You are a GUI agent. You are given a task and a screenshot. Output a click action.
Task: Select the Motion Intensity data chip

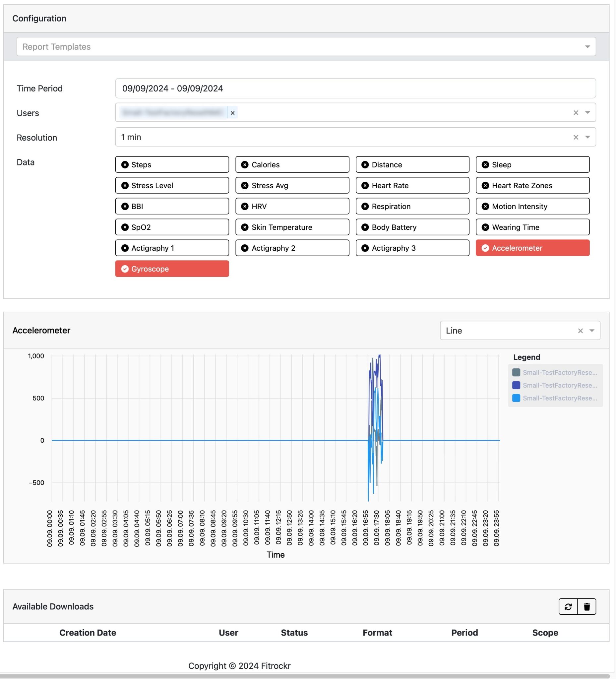coord(532,207)
